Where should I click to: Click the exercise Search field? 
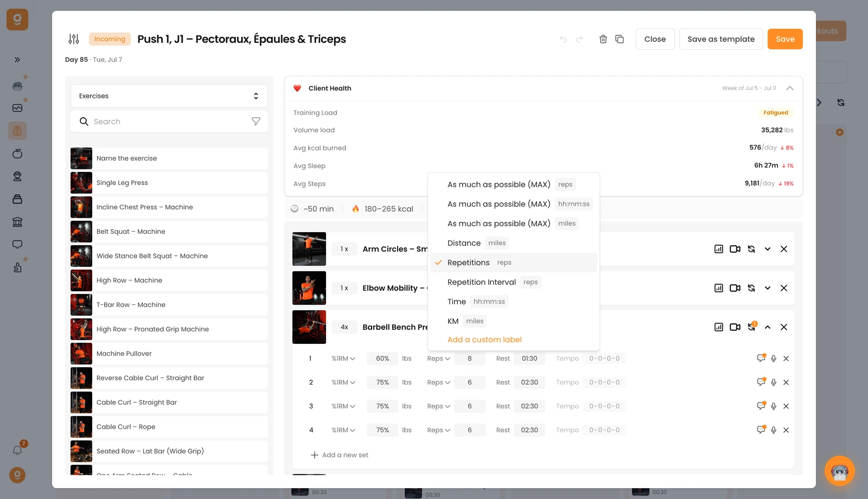[169, 121]
